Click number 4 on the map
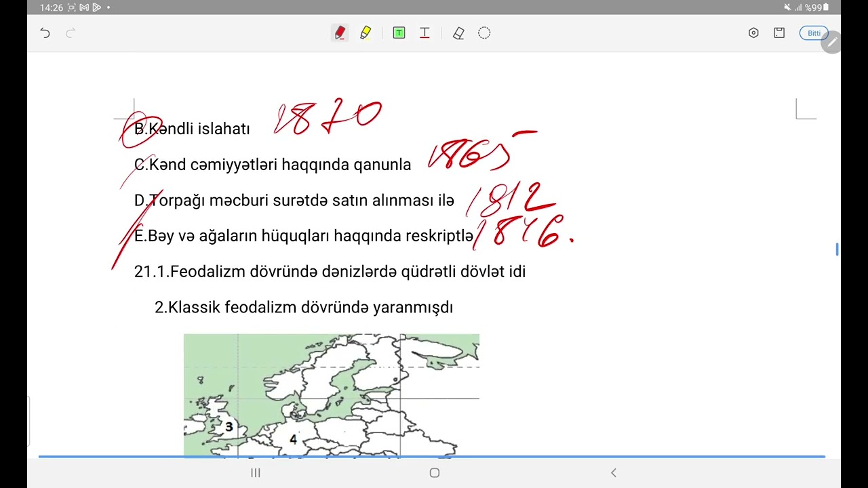 coord(293,439)
